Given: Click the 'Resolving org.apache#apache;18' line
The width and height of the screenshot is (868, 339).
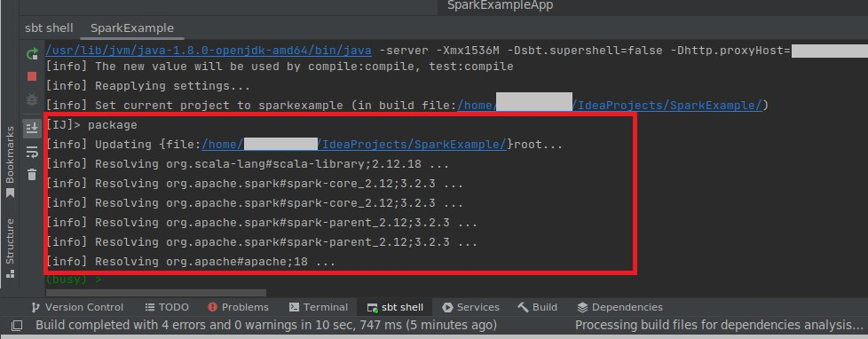Looking at the screenshot, I should coord(191,262).
